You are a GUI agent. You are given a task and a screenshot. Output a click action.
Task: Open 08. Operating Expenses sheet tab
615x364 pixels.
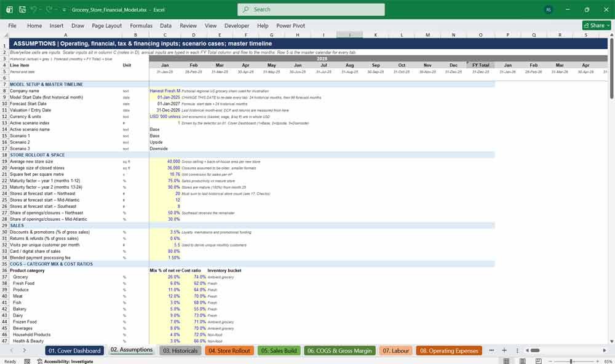(449, 350)
